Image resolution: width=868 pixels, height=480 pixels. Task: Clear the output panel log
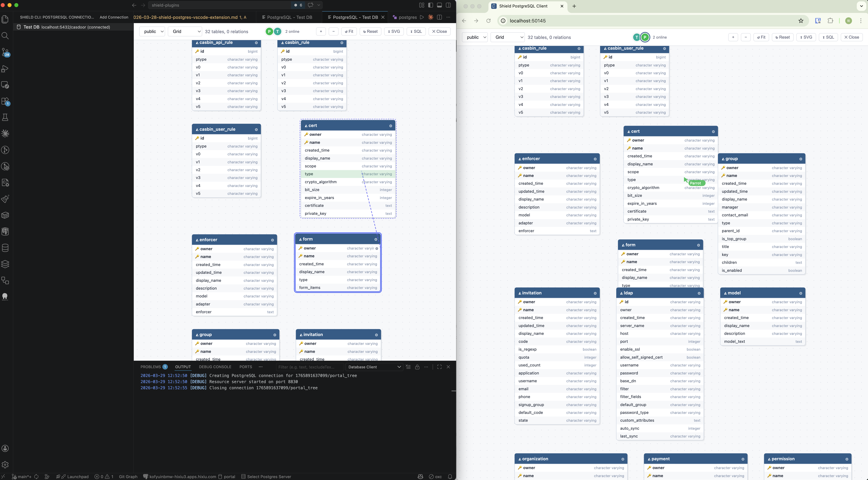(x=408, y=367)
